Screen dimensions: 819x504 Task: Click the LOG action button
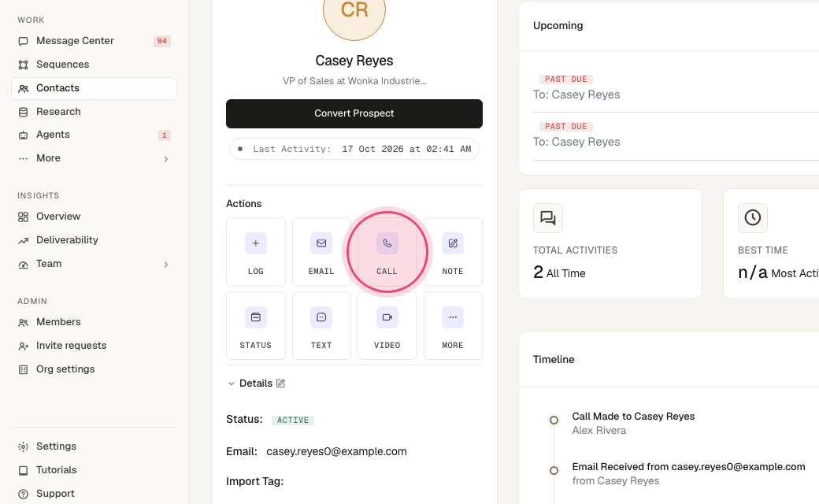point(255,252)
